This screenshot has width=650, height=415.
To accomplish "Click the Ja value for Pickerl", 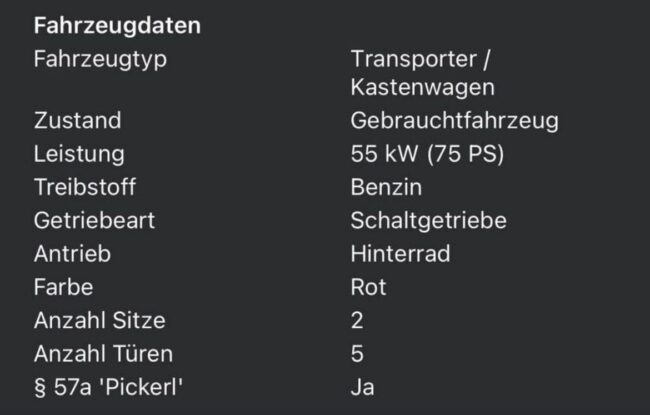I will 363,388.
